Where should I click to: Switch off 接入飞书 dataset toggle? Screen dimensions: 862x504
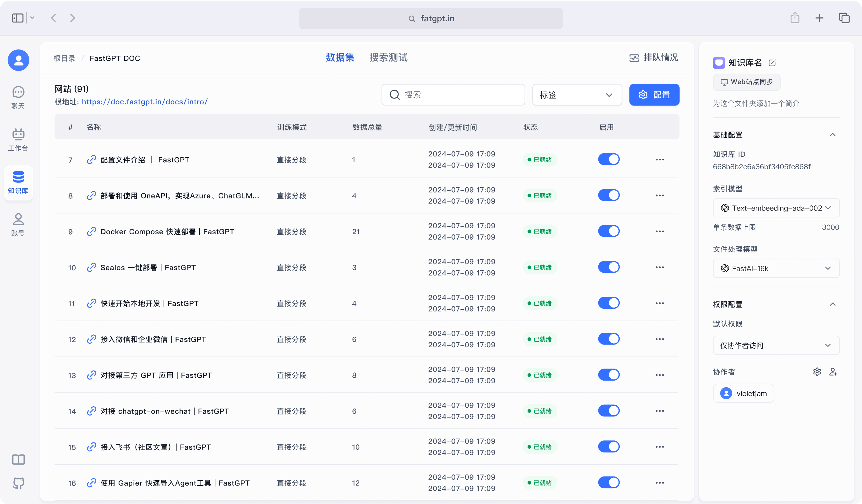coord(609,447)
